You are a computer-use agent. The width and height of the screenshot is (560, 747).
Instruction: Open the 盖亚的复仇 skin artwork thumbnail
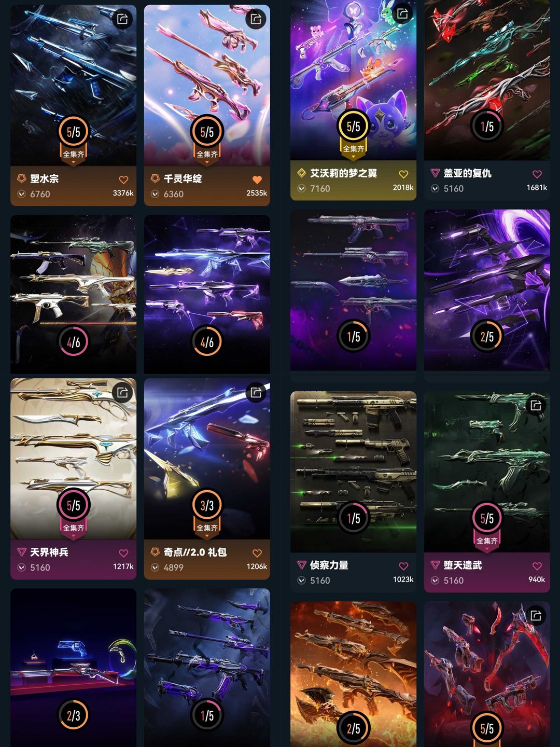coord(487,80)
